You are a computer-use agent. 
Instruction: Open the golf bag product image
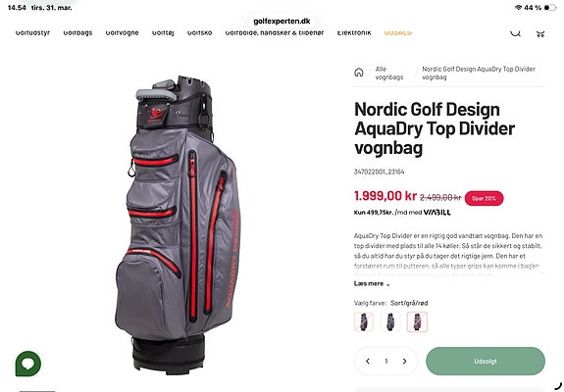point(178,225)
